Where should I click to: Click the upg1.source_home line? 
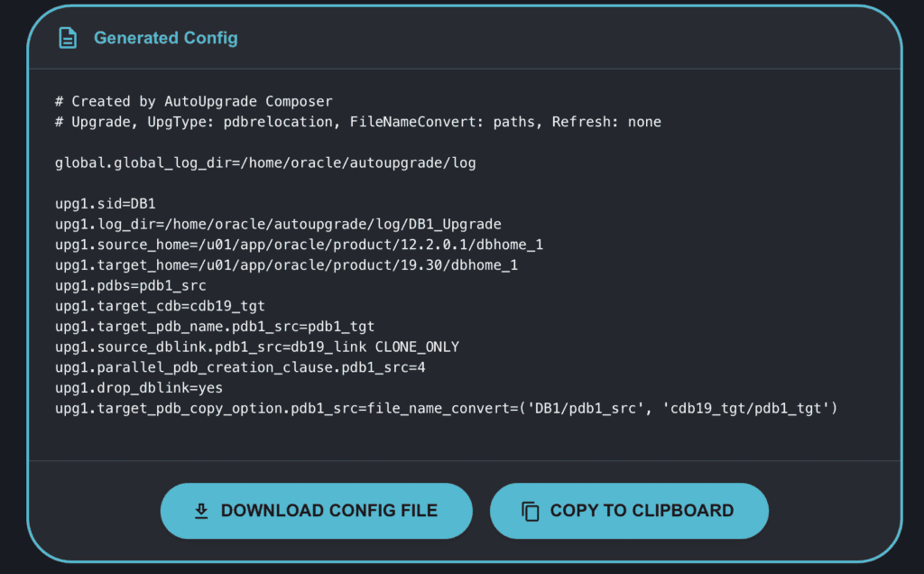click(x=299, y=245)
